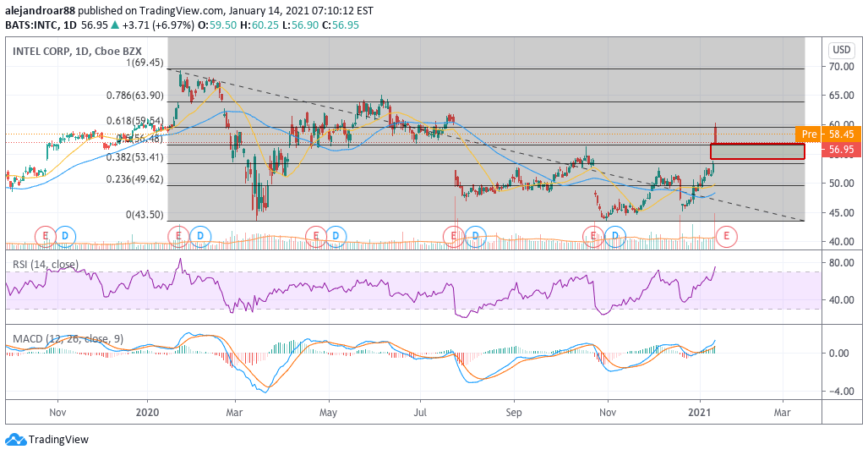The width and height of the screenshot is (868, 455).
Task: Click the Fibonacci 0.236(49.62) level label
Action: tap(135, 179)
